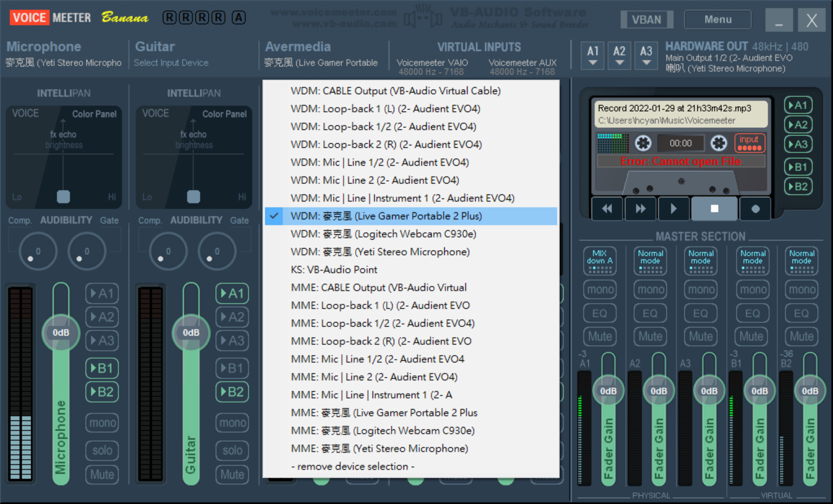Screen dimensions: 833x504
Task: Select KS: VB-Audio Point
Action: pyautogui.click(x=411, y=270)
